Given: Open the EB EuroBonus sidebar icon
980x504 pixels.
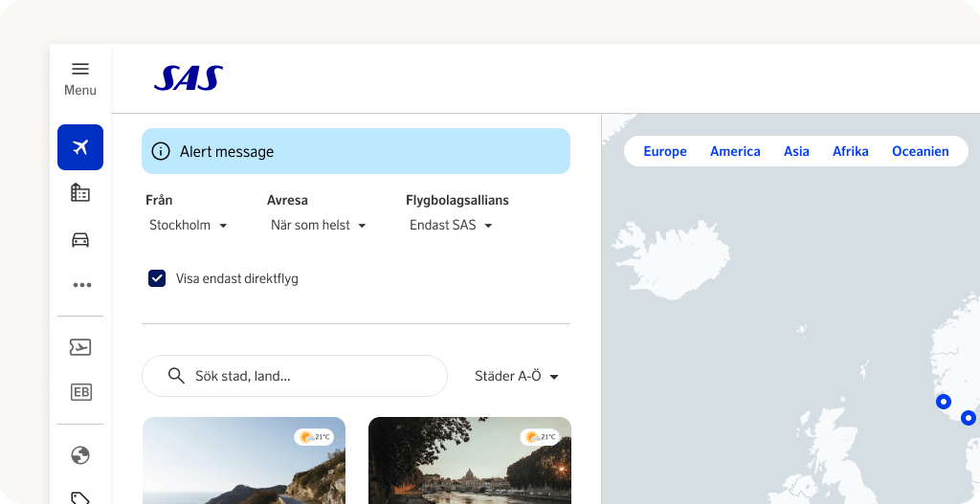Looking at the screenshot, I should [x=80, y=392].
